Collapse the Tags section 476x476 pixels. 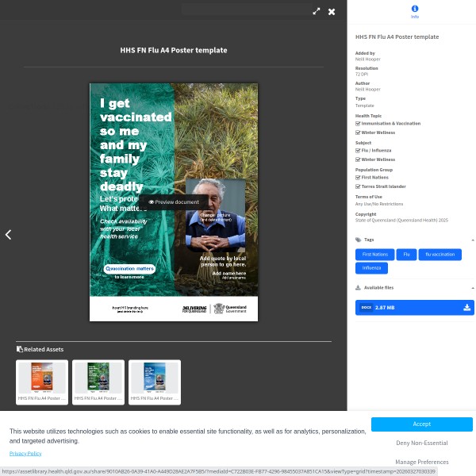click(x=472, y=240)
